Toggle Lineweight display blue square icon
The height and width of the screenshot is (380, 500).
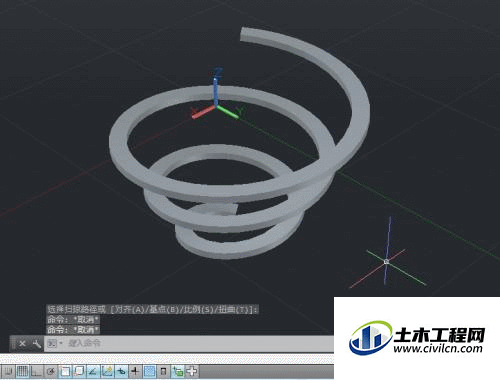point(150,371)
